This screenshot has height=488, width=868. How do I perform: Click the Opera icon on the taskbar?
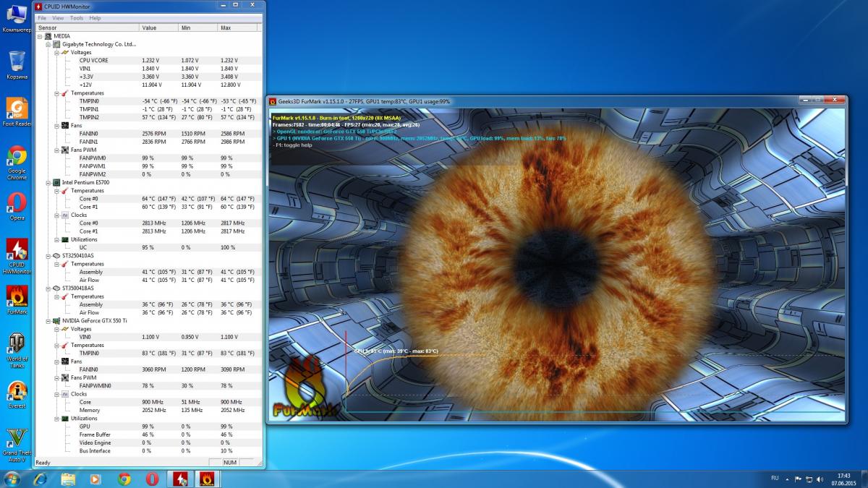152,479
